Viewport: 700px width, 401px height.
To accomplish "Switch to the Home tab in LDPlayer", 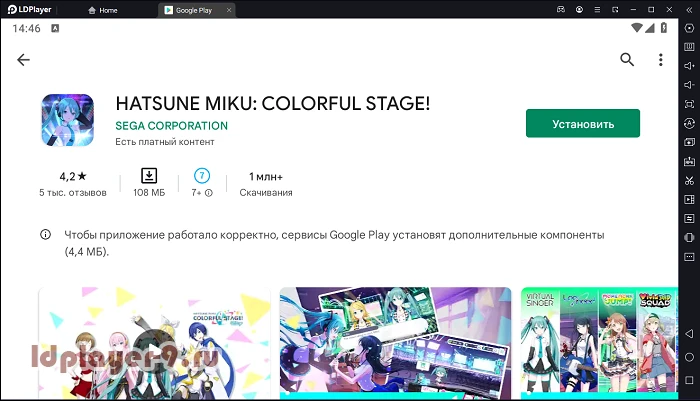I will 103,10.
